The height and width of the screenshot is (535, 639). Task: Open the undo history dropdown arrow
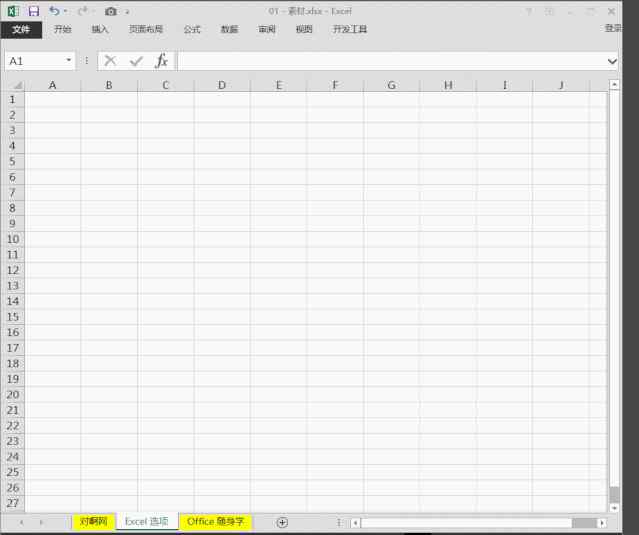tap(65, 11)
